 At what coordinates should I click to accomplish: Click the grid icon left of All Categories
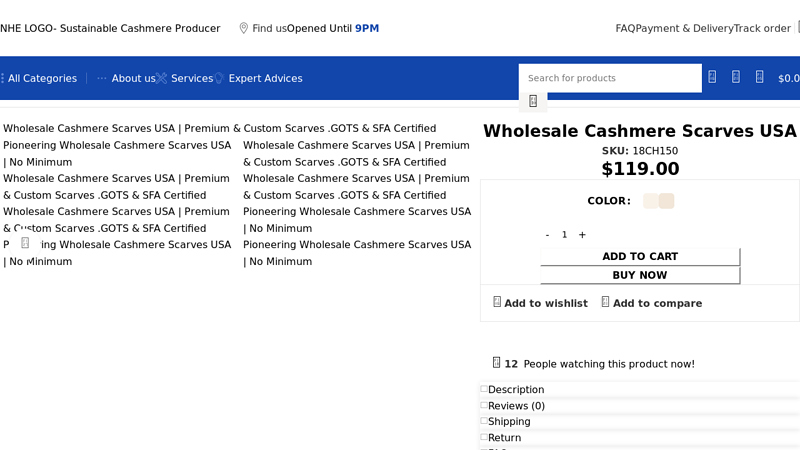(x=3, y=78)
